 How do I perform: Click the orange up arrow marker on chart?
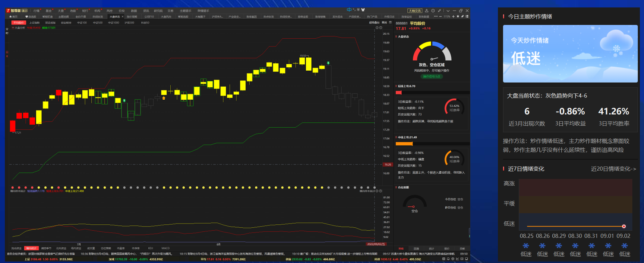[x=164, y=98]
